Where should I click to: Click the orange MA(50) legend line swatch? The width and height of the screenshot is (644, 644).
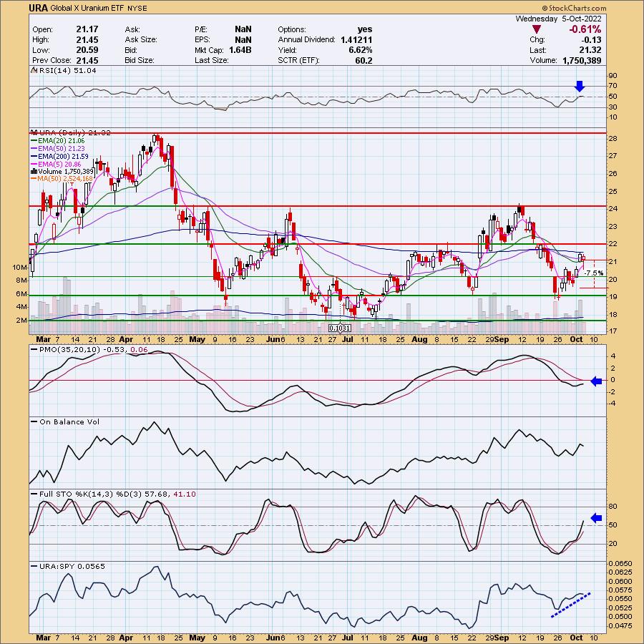34,179
